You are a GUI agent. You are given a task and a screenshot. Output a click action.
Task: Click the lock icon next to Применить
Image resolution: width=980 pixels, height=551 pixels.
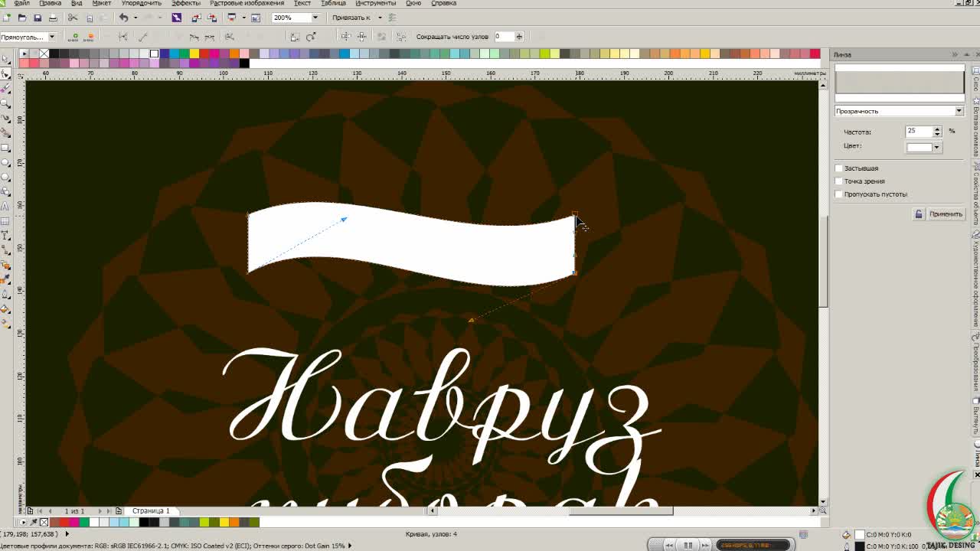(919, 214)
